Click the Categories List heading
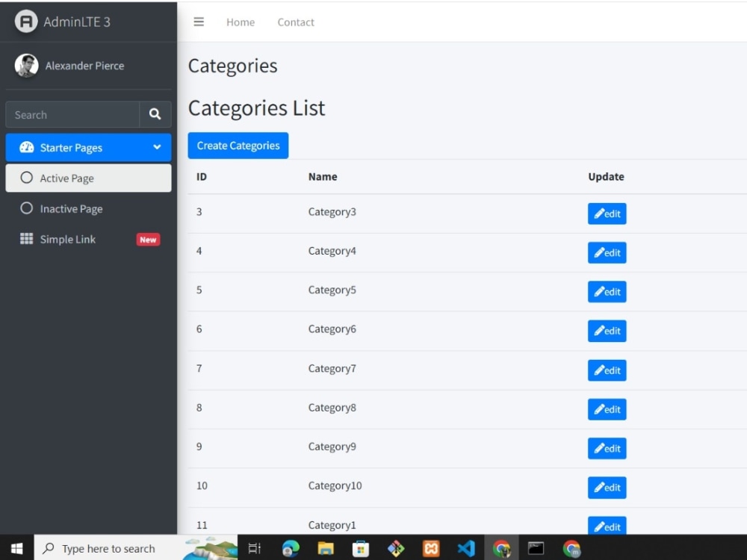The width and height of the screenshot is (747, 560). point(256,108)
